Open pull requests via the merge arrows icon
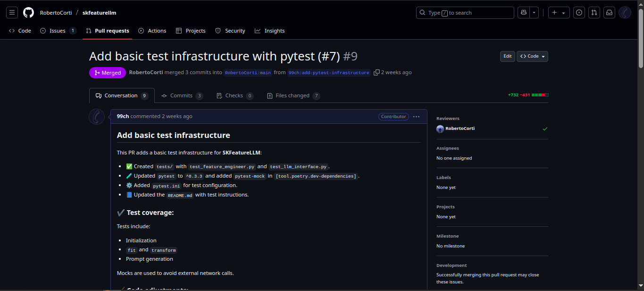644x291 pixels. pyautogui.click(x=594, y=12)
